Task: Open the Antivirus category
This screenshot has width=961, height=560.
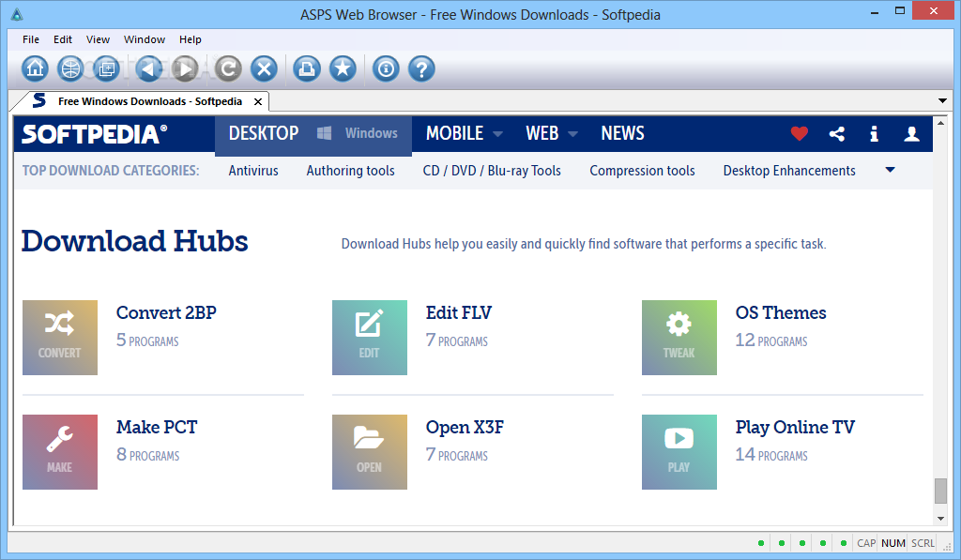Action: (253, 171)
